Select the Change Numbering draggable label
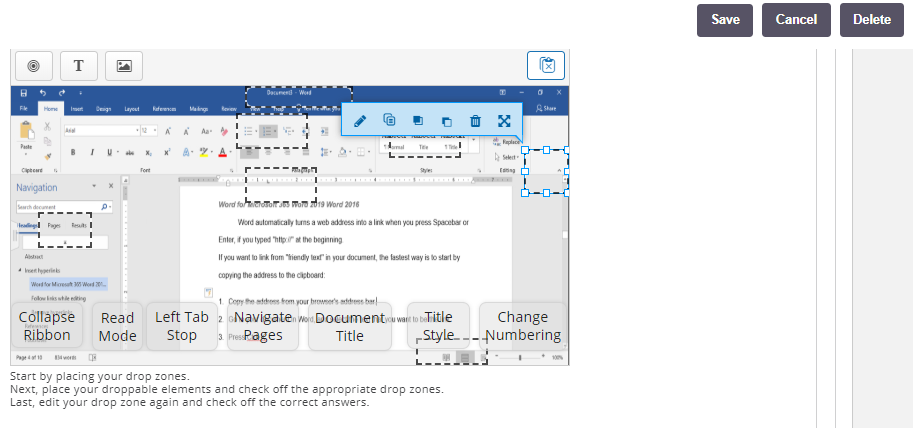Screen dimensions: 913x428 tap(522, 326)
